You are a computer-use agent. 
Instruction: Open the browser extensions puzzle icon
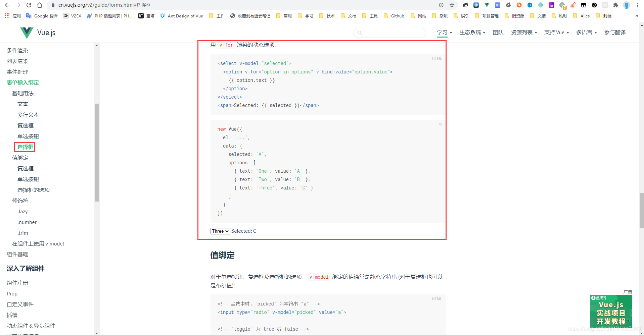(615, 5)
